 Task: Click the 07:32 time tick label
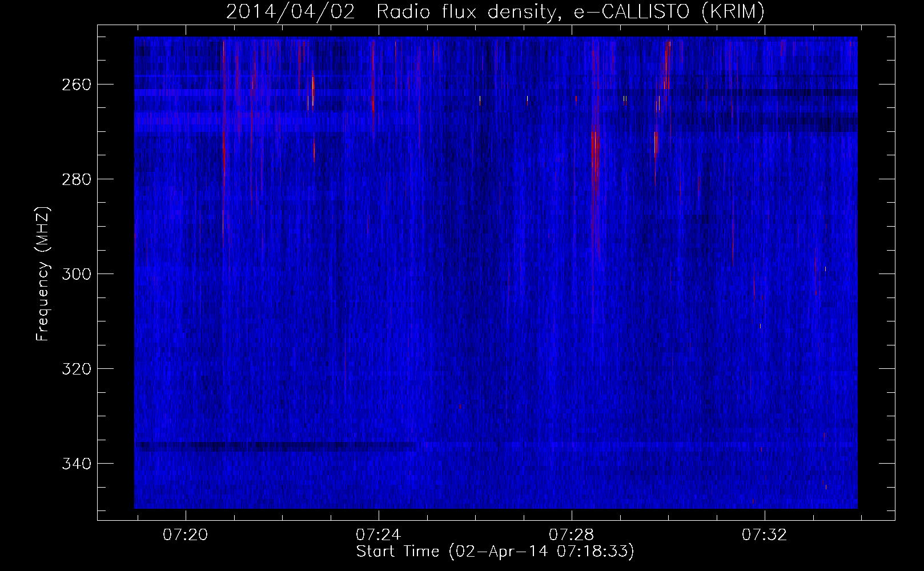(764, 535)
